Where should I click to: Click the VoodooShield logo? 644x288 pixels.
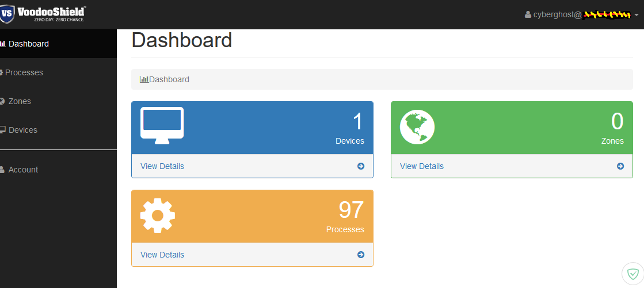tap(44, 13)
